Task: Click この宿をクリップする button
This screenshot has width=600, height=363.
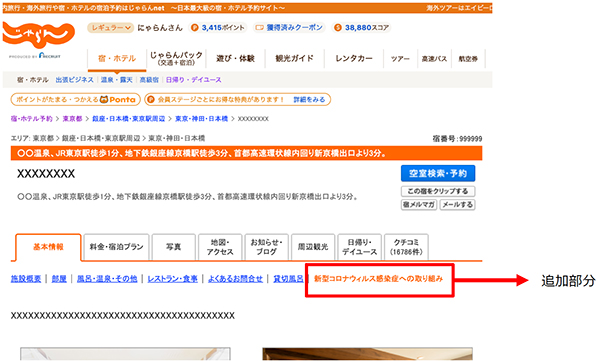Action: pyautogui.click(x=438, y=191)
